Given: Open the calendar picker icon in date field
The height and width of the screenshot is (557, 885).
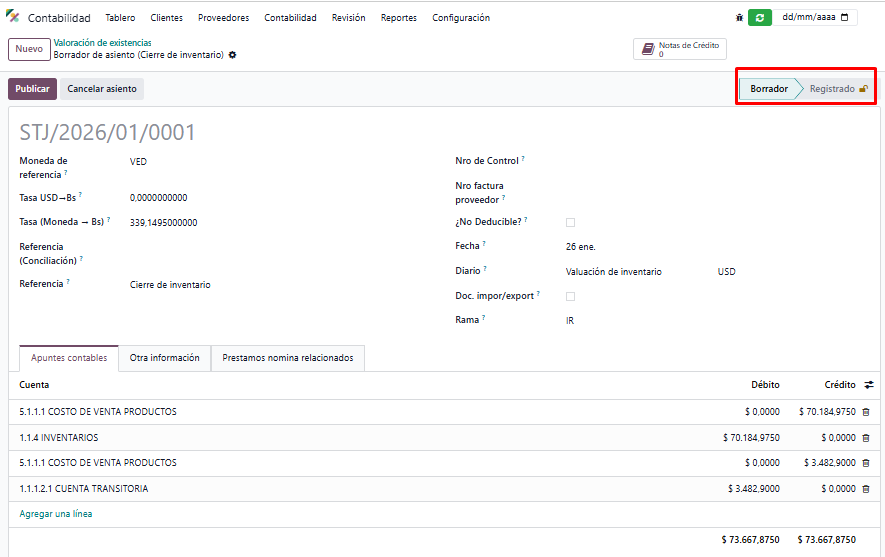Looking at the screenshot, I should click(x=845, y=18).
